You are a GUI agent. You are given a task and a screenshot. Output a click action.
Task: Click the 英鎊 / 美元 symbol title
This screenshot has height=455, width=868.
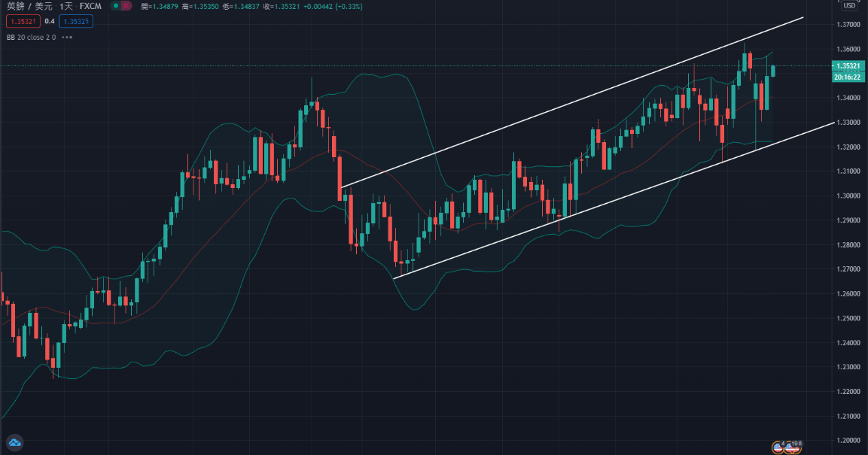[x=29, y=6]
